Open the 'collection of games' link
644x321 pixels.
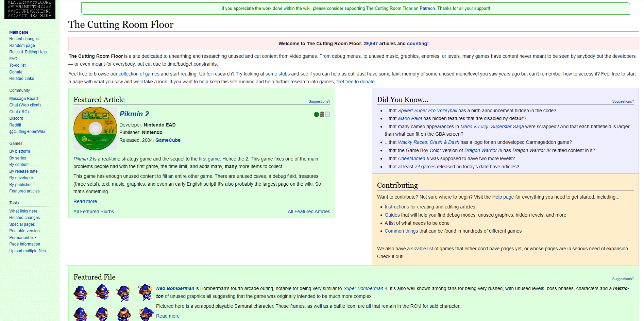[x=139, y=74]
